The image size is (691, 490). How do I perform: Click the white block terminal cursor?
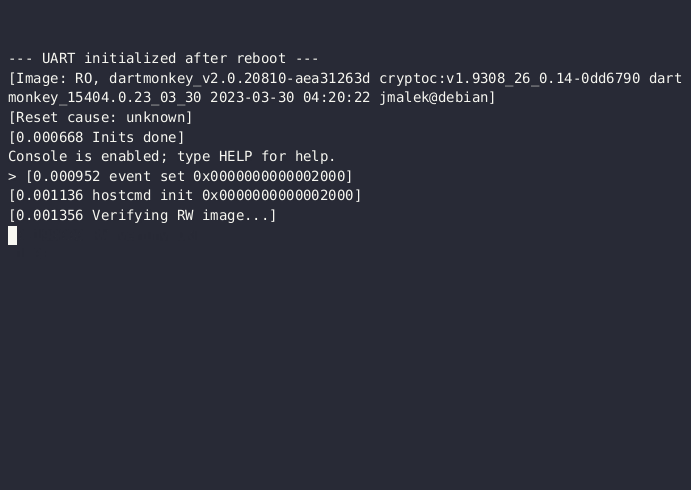[x=12, y=235]
